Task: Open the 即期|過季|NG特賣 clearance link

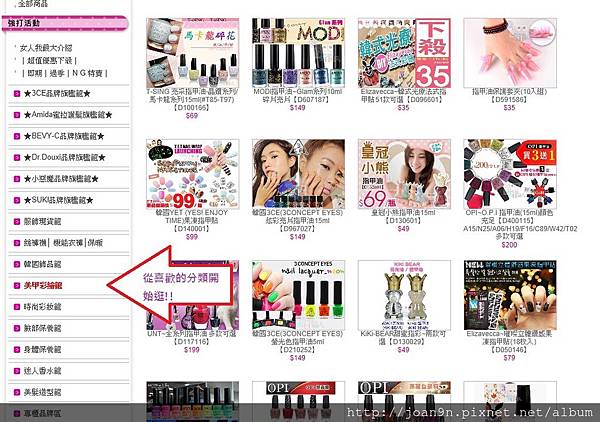Action: (x=65, y=73)
